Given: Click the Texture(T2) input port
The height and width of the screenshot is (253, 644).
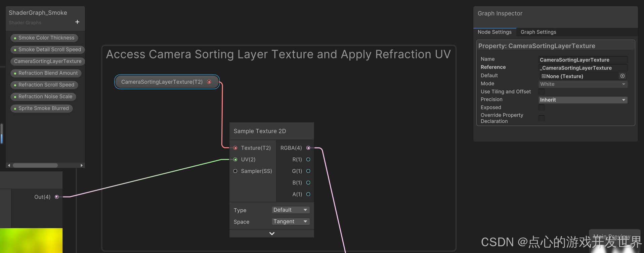Looking at the screenshot, I should pos(235,148).
